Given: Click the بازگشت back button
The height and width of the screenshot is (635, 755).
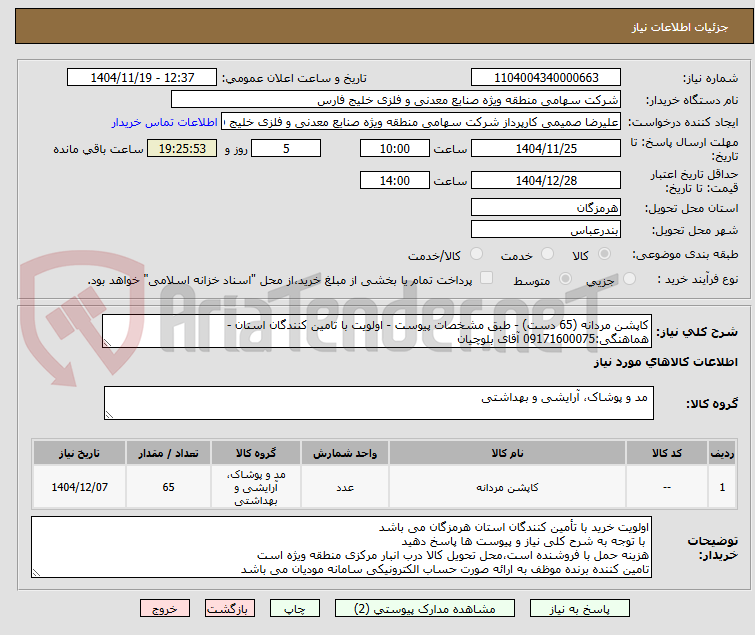Looking at the screenshot, I should pyautogui.click(x=230, y=609).
